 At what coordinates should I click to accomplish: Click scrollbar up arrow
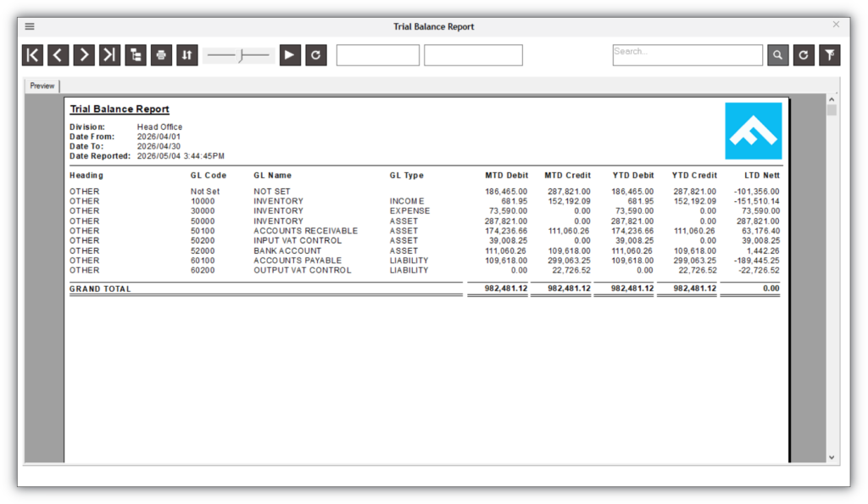click(x=832, y=99)
